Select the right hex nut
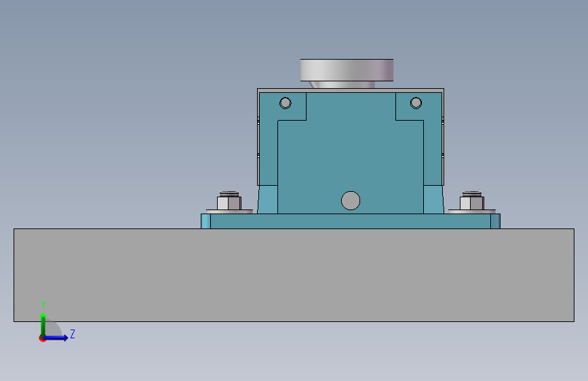This screenshot has height=381, width=588. 472,203
